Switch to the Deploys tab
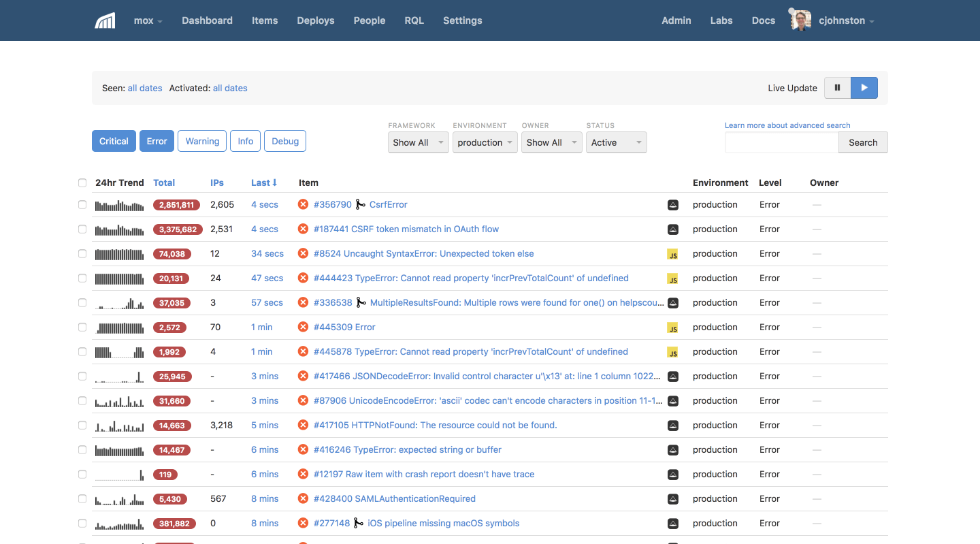 click(315, 20)
